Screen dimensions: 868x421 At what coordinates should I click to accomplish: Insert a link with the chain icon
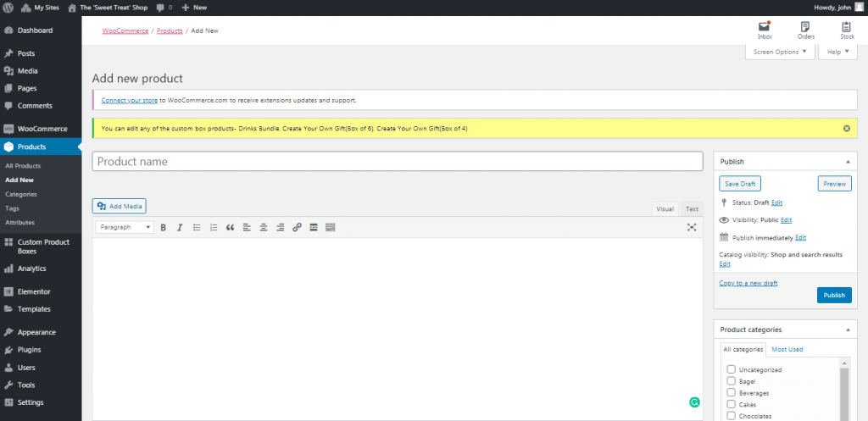pyautogui.click(x=297, y=227)
